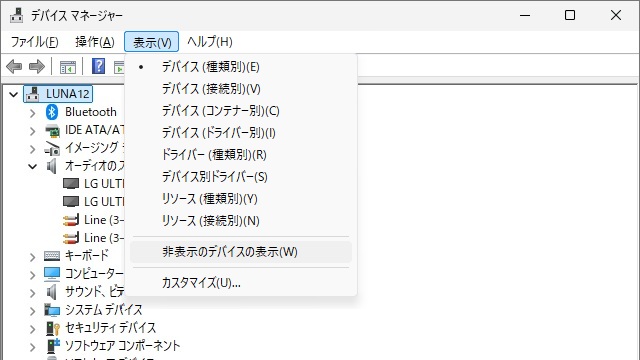Viewport: 640px width, 360px height.
Task: Click the システム デバイス folder icon
Action: 52,310
